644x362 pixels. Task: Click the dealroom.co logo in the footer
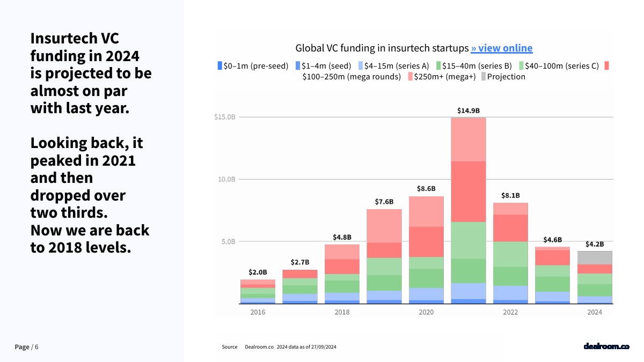point(606,346)
